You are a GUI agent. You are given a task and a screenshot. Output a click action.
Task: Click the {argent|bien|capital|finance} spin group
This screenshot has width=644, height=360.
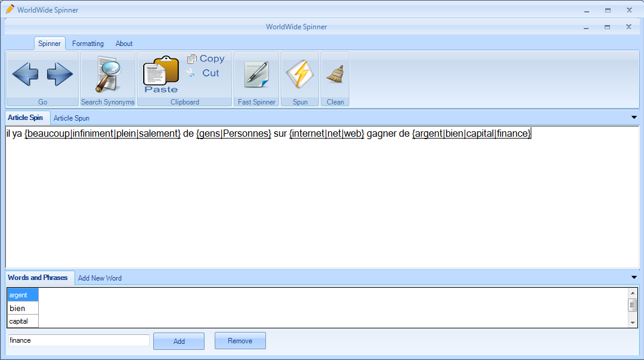click(472, 133)
